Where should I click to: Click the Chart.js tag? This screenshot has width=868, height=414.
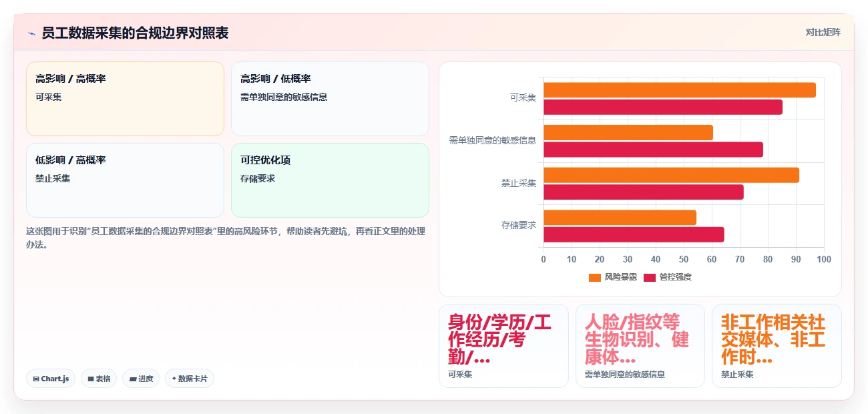[51, 379]
